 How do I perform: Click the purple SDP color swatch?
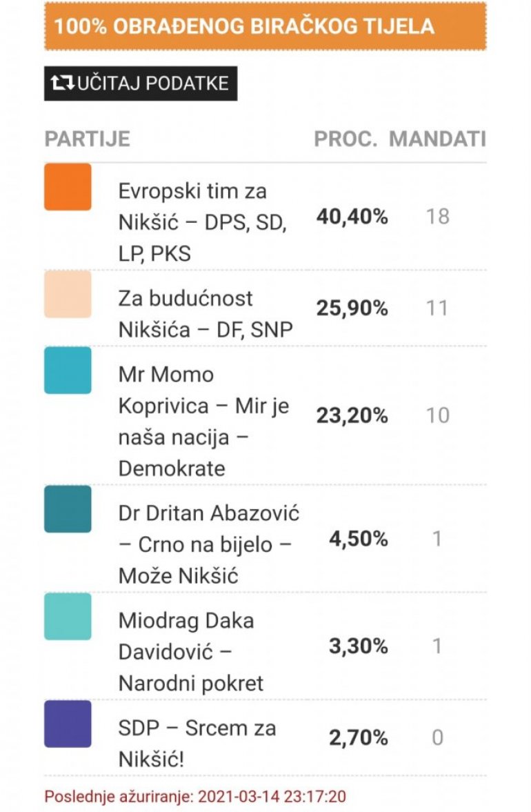point(68,724)
